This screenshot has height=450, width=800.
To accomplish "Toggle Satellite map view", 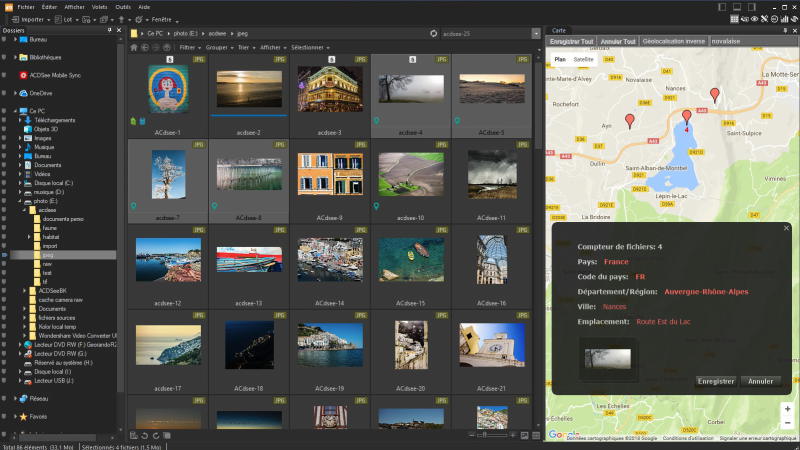I will click(583, 59).
